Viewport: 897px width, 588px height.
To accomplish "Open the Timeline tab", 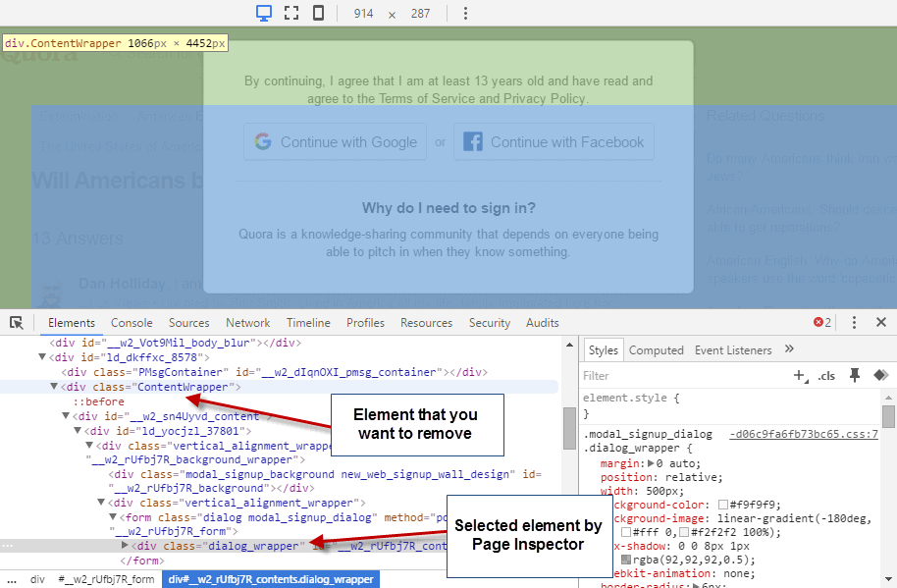I will pyautogui.click(x=308, y=323).
